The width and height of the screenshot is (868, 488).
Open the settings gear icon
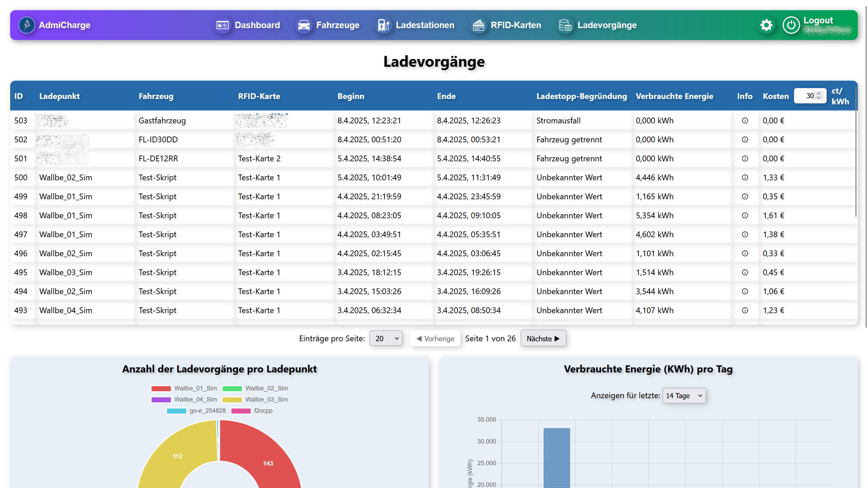pos(766,25)
